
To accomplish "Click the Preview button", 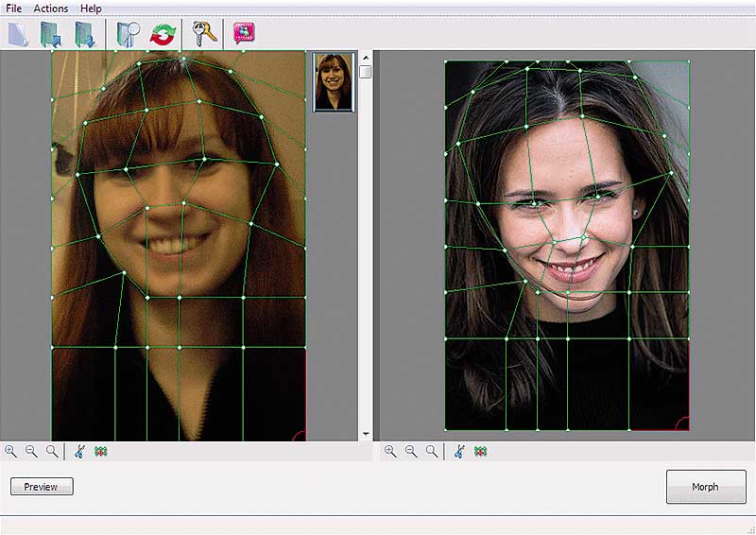I will 42,486.
